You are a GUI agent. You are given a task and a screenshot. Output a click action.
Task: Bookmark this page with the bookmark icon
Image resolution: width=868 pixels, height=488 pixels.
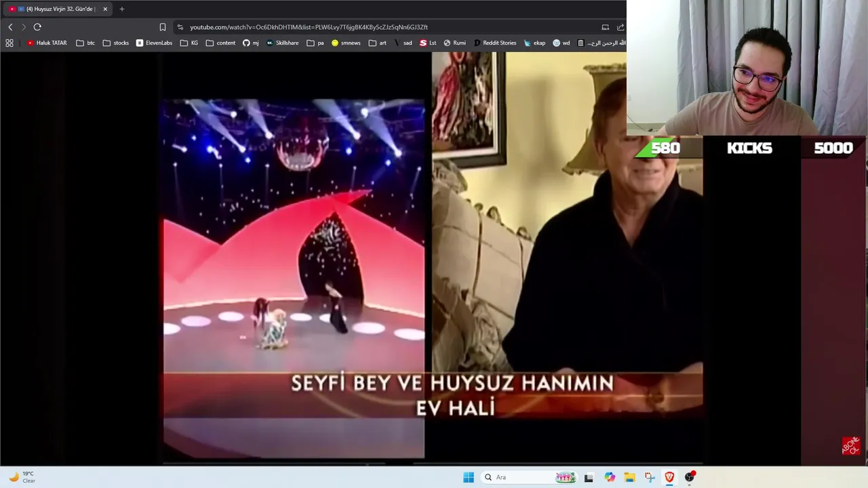point(163,27)
